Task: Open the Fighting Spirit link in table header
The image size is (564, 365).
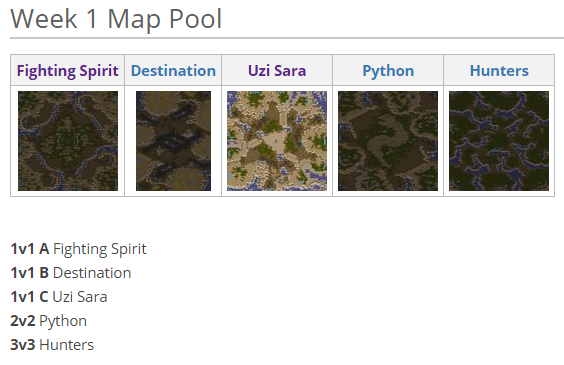Action: pos(68,71)
